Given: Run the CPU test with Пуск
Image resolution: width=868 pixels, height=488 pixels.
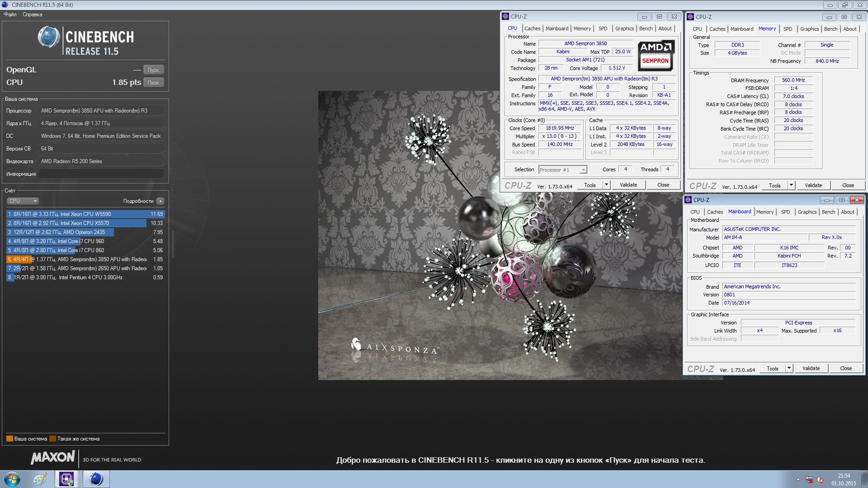Looking at the screenshot, I should [153, 83].
